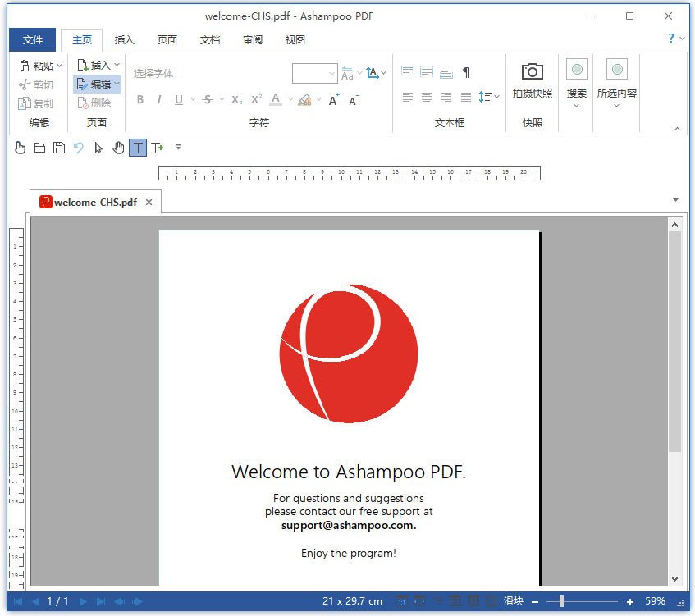Image resolution: width=695 pixels, height=616 pixels.
Task: Choose the hand pan tool
Action: pyautogui.click(x=118, y=148)
